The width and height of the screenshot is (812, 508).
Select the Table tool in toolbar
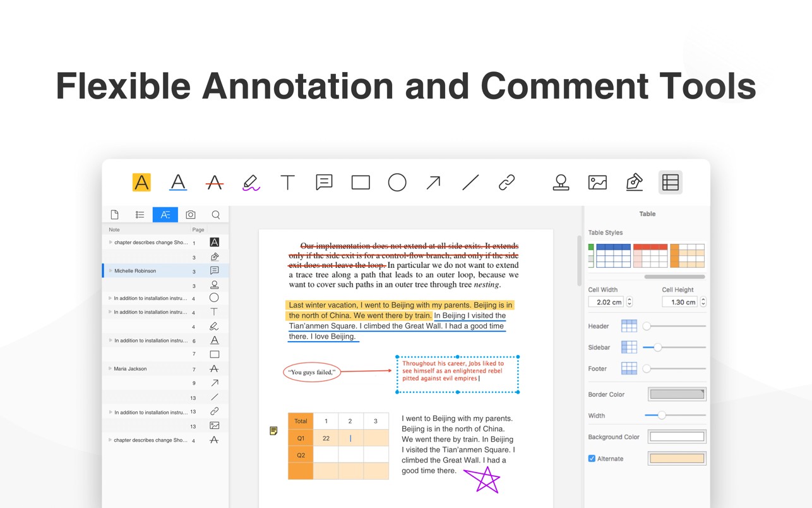[670, 183]
